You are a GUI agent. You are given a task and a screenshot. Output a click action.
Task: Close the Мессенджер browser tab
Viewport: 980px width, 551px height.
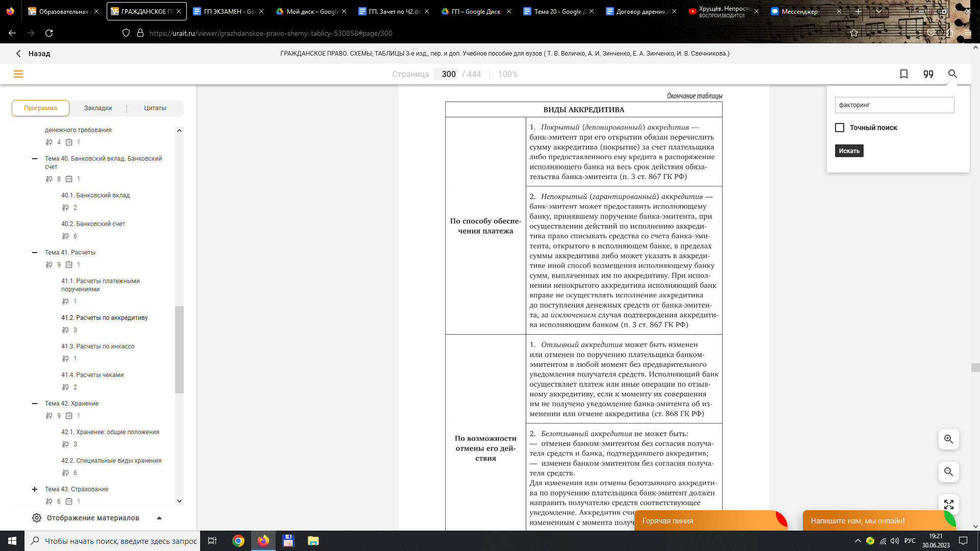[839, 11]
